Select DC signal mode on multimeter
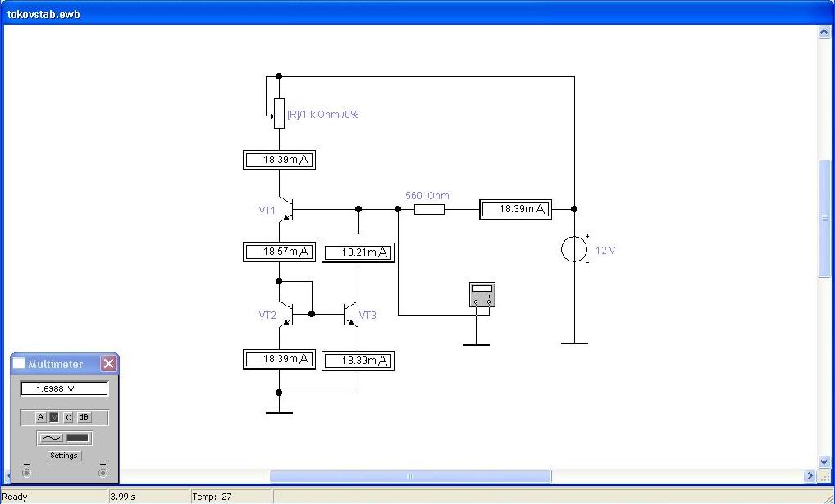This screenshot has height=504, width=835. [78, 438]
